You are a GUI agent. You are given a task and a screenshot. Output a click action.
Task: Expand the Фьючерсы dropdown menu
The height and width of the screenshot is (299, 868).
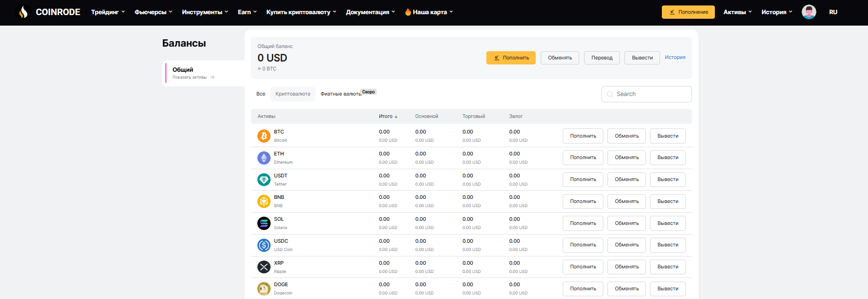click(x=153, y=12)
